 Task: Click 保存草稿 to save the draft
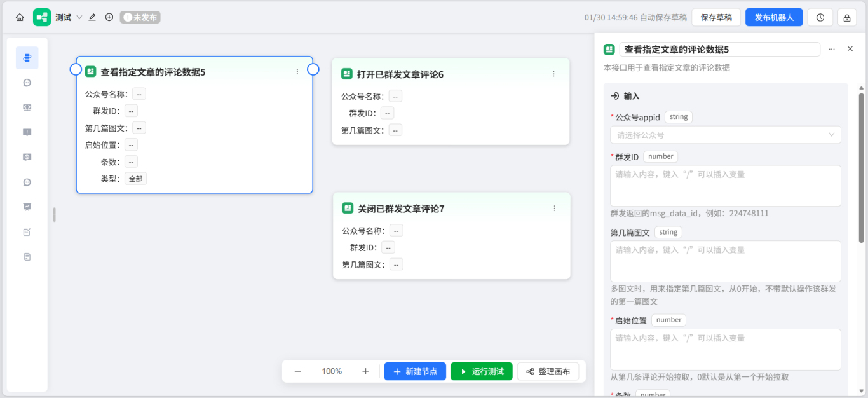pos(715,17)
